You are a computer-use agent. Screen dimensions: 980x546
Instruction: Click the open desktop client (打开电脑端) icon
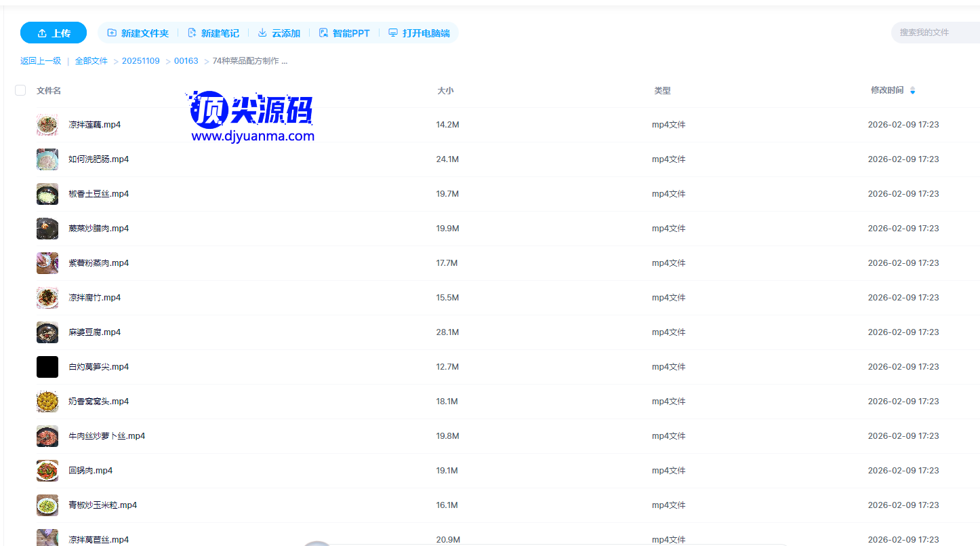click(x=393, y=33)
